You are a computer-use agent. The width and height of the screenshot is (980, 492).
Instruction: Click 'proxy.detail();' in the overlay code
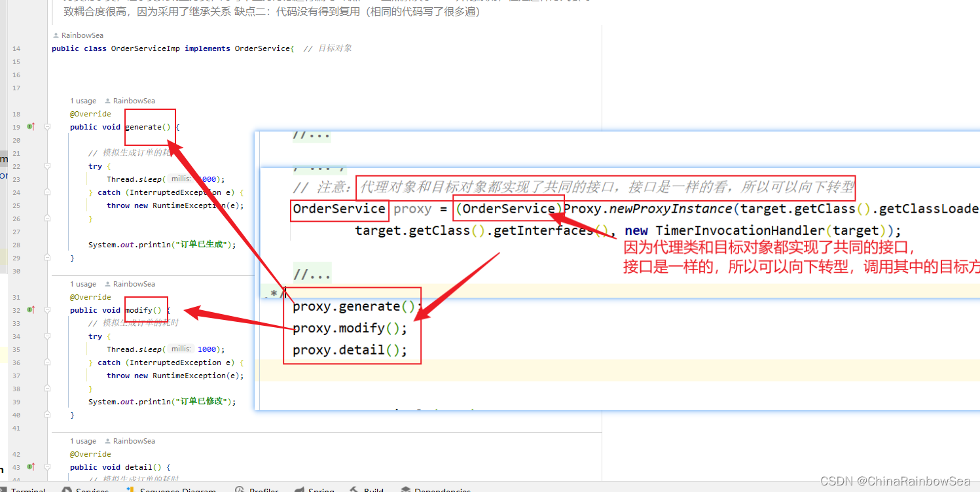click(350, 350)
